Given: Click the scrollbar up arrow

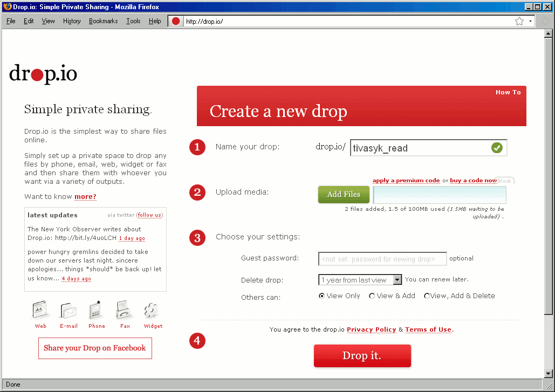Looking at the screenshot, I should (x=549, y=33).
